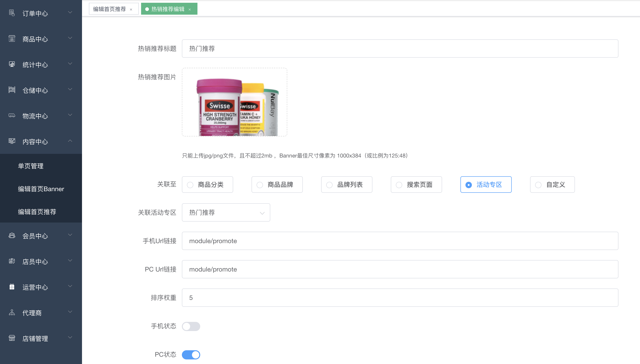Click the 会员中心 members icon
The height and width of the screenshot is (364, 640).
pos(12,236)
